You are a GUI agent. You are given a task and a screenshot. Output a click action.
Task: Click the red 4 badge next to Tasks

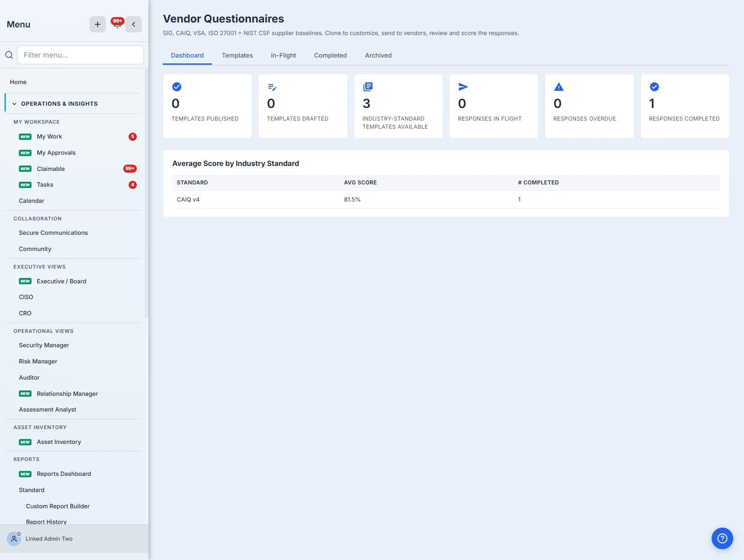(x=133, y=185)
